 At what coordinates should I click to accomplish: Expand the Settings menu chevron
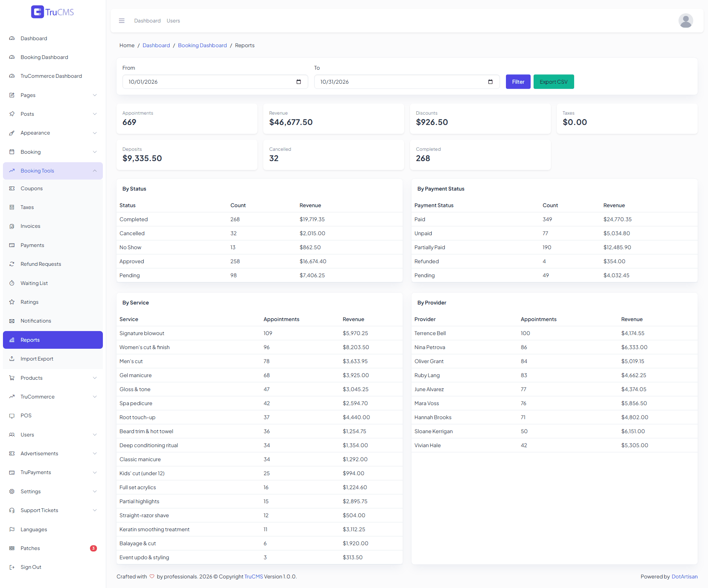pyautogui.click(x=95, y=491)
